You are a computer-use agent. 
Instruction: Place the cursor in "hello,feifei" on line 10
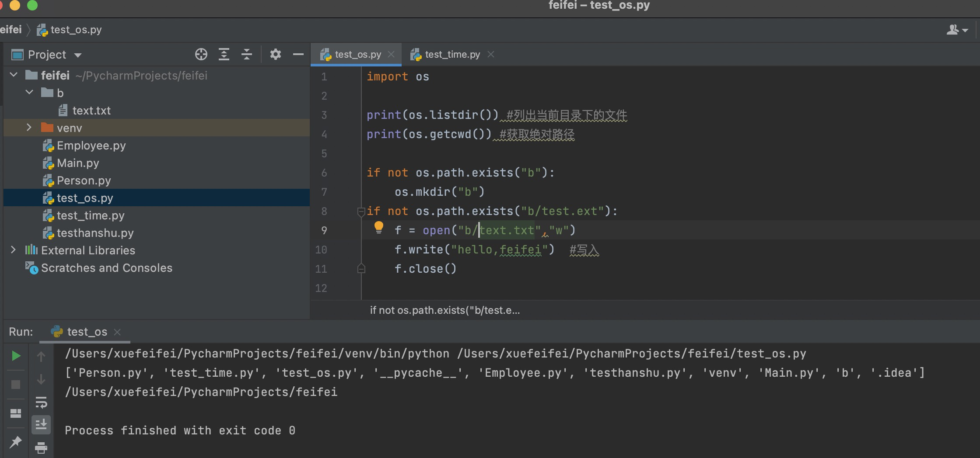coord(499,250)
